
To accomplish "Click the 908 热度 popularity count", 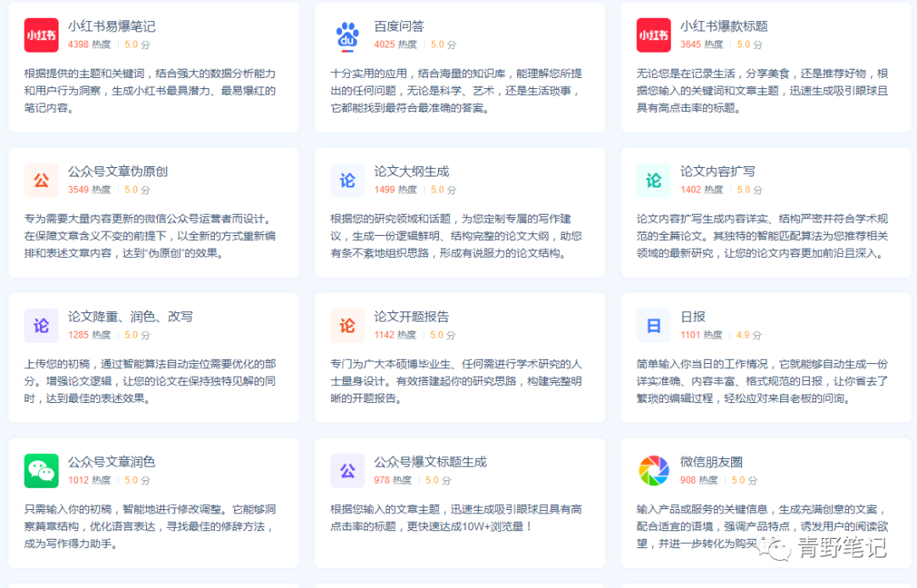I will pyautogui.click(x=699, y=480).
